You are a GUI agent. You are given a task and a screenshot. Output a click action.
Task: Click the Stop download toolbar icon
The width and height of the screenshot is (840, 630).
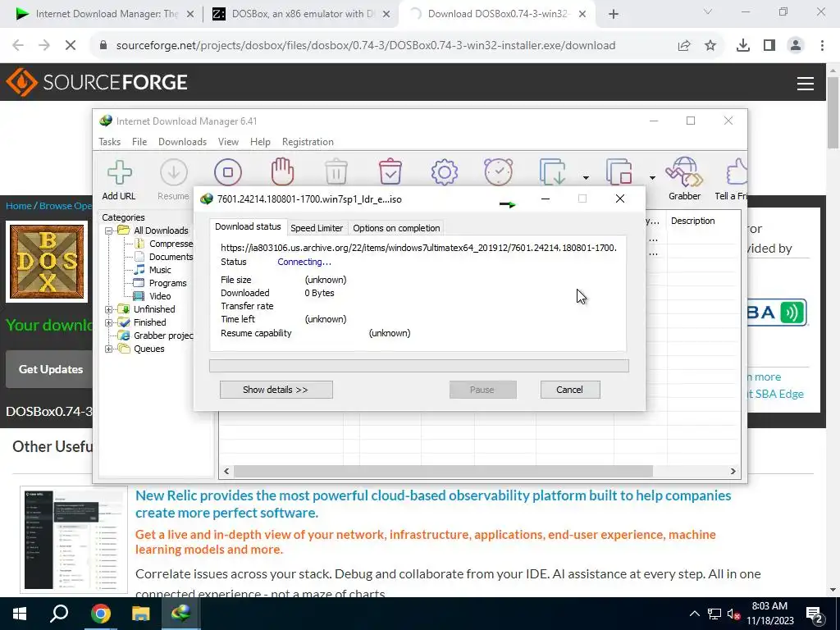(x=228, y=172)
